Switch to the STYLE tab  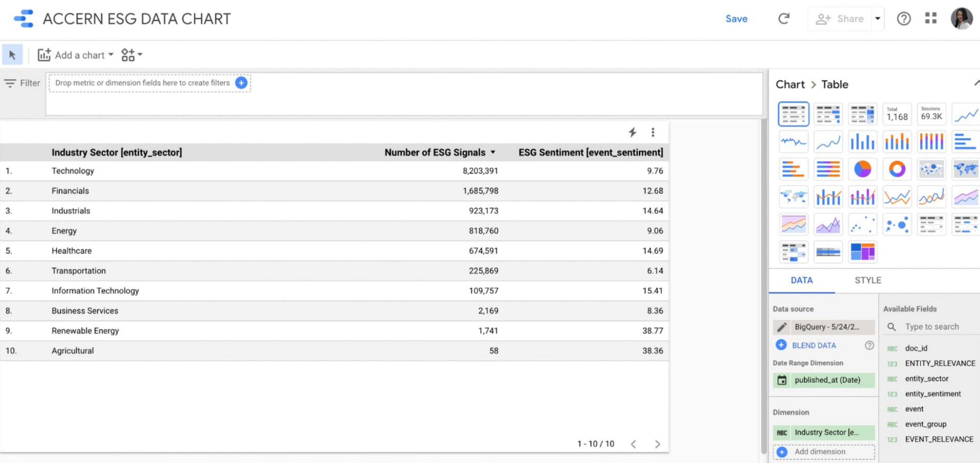pyautogui.click(x=868, y=280)
